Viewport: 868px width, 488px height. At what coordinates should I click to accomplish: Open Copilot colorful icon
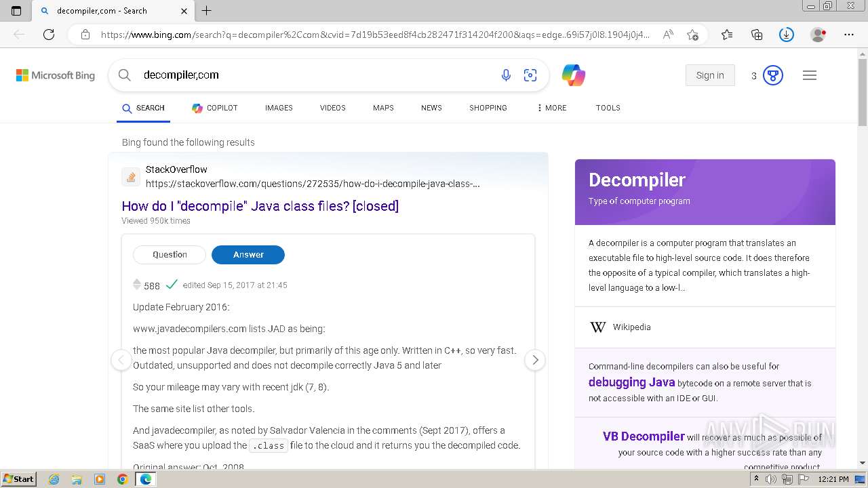click(574, 75)
